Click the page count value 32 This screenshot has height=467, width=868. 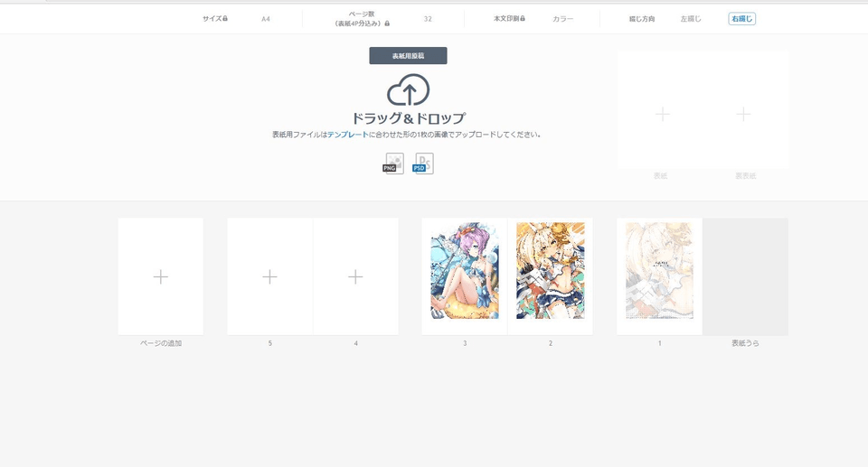point(428,19)
